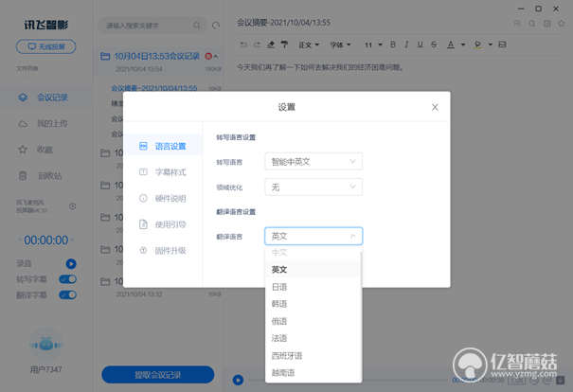Click the refresh icon beside search box

pyautogui.click(x=216, y=26)
